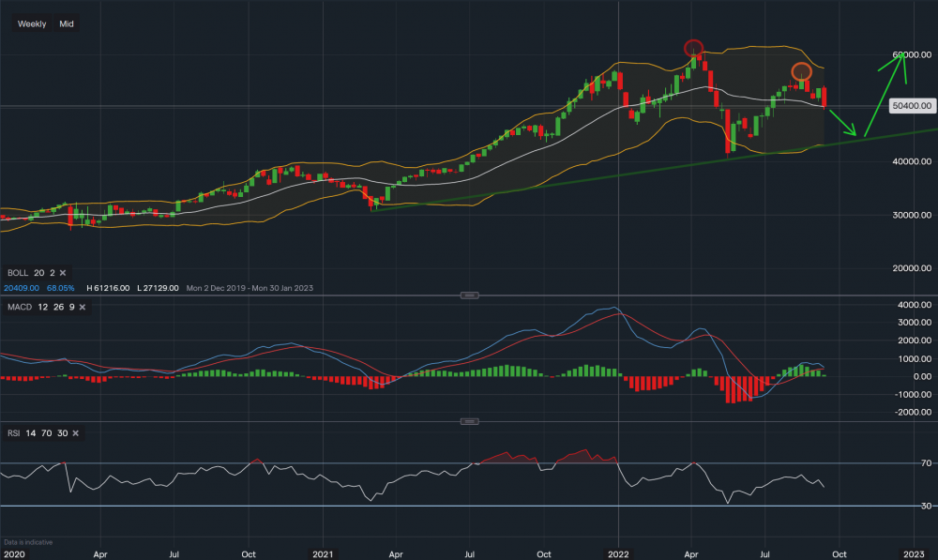Select the red circle annotation at the chart peak
Viewport: 938px width, 560px height.
[x=694, y=47]
